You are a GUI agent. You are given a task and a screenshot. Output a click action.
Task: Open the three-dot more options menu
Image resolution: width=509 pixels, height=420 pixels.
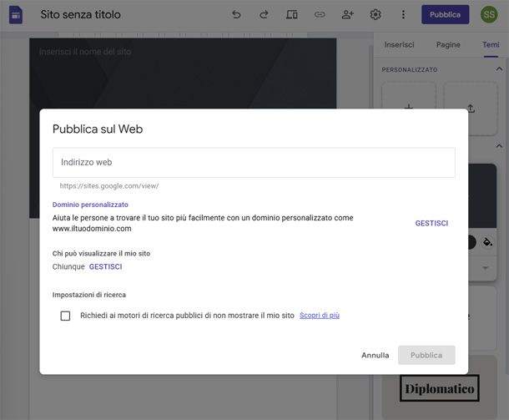click(x=403, y=15)
